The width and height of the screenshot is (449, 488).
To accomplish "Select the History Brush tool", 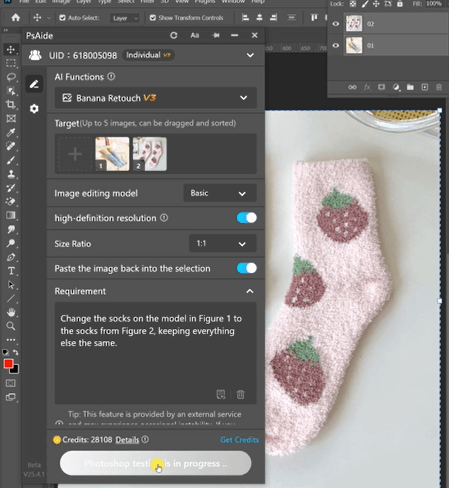I will [11, 188].
